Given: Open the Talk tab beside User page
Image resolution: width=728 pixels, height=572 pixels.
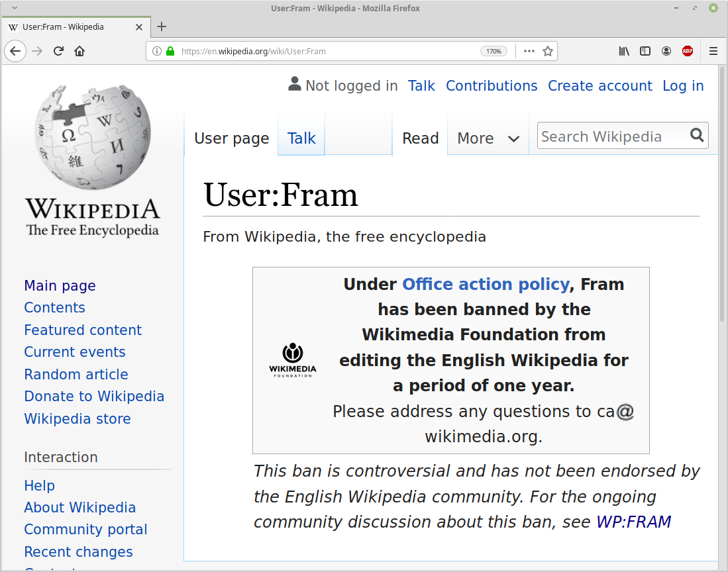Looking at the screenshot, I should (x=301, y=138).
